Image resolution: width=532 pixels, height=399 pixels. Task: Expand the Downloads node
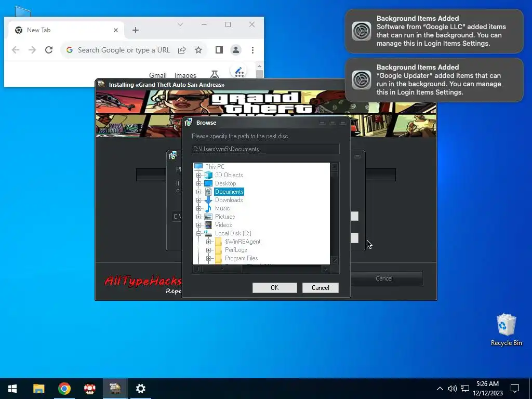click(199, 200)
